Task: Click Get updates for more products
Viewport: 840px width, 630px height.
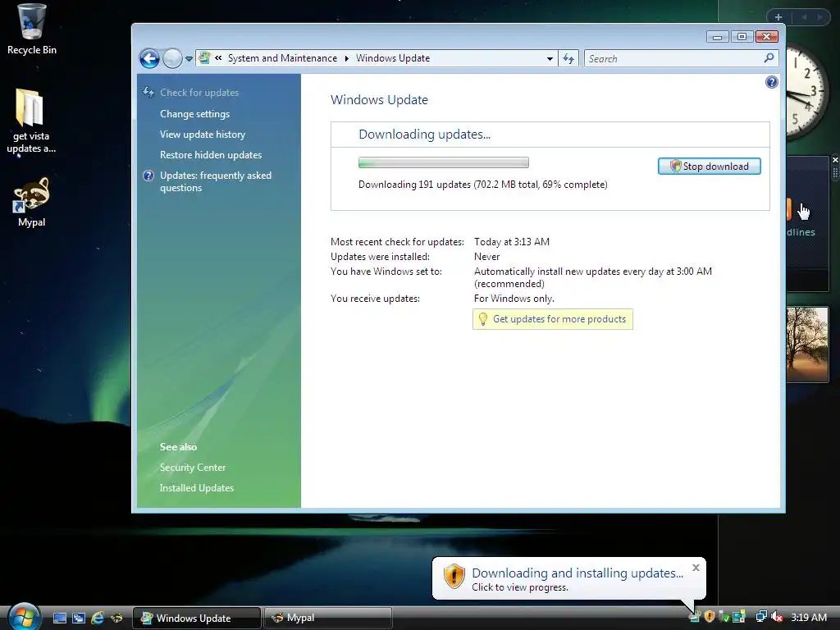Action: [559, 319]
